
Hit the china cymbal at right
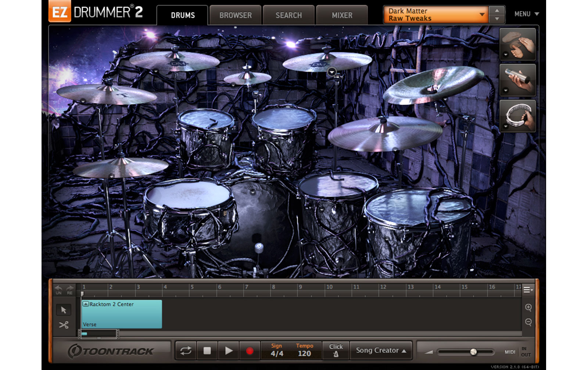(x=434, y=85)
